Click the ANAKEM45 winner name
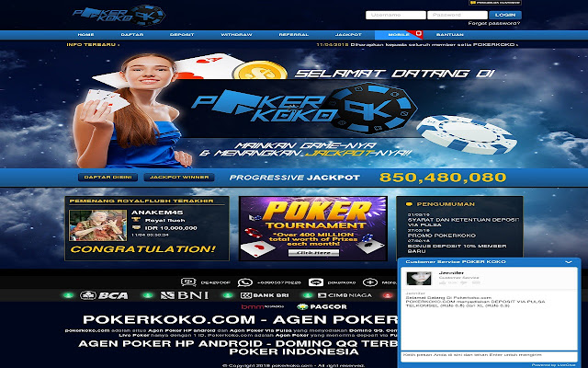588x368 pixels. 157,213
